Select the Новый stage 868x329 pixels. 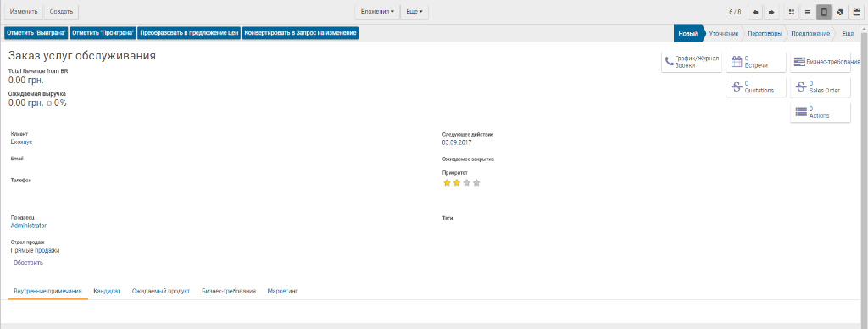pyautogui.click(x=688, y=33)
